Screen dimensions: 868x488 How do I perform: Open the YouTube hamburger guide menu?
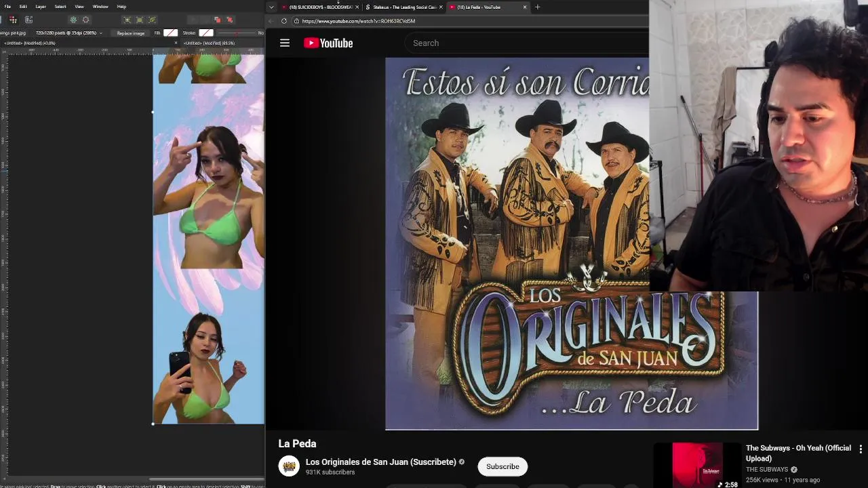point(285,43)
